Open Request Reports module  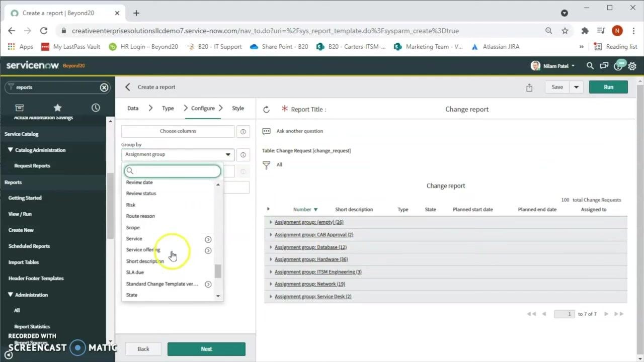click(x=32, y=165)
